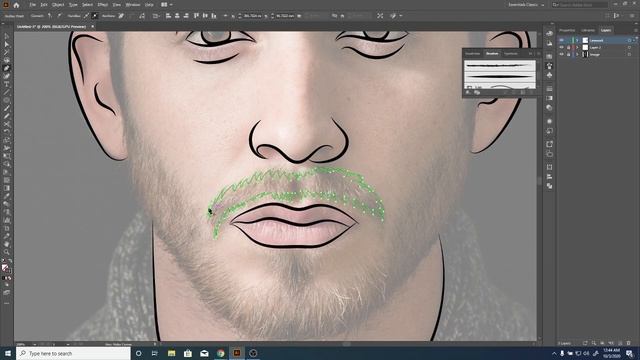
Task: Select the Zoom tool
Action: click(x=7, y=252)
